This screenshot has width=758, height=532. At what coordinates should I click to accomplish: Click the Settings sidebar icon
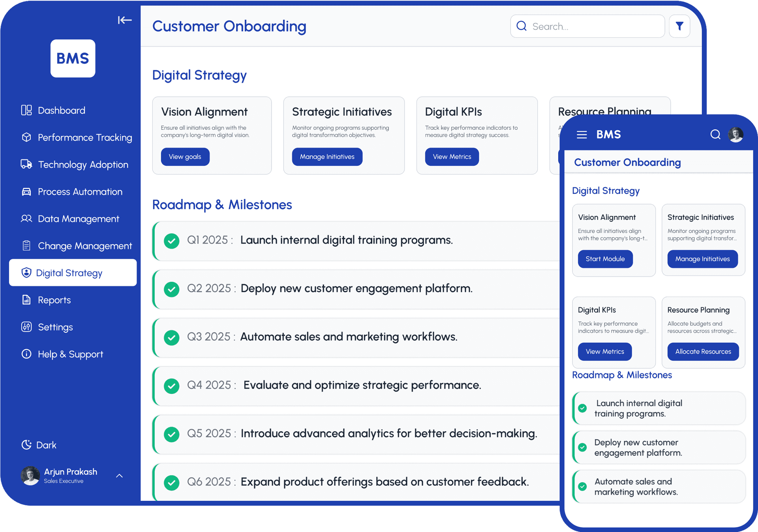point(26,327)
